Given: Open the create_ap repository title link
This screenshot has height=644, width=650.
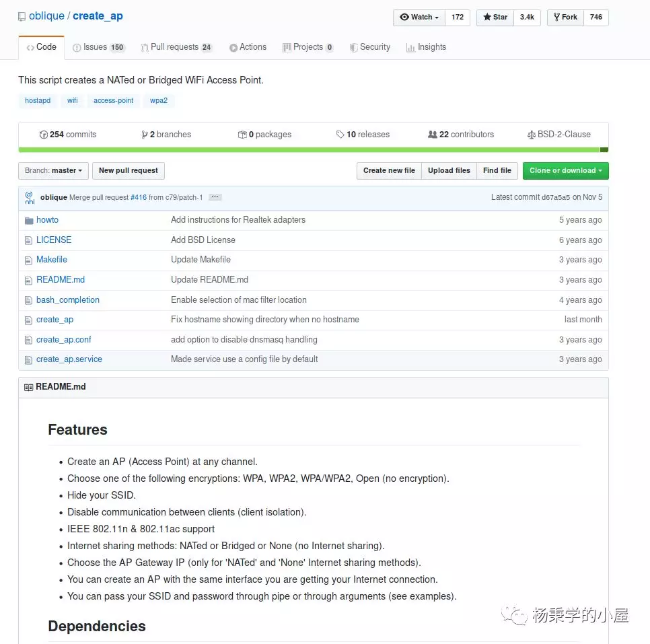Looking at the screenshot, I should pos(98,16).
